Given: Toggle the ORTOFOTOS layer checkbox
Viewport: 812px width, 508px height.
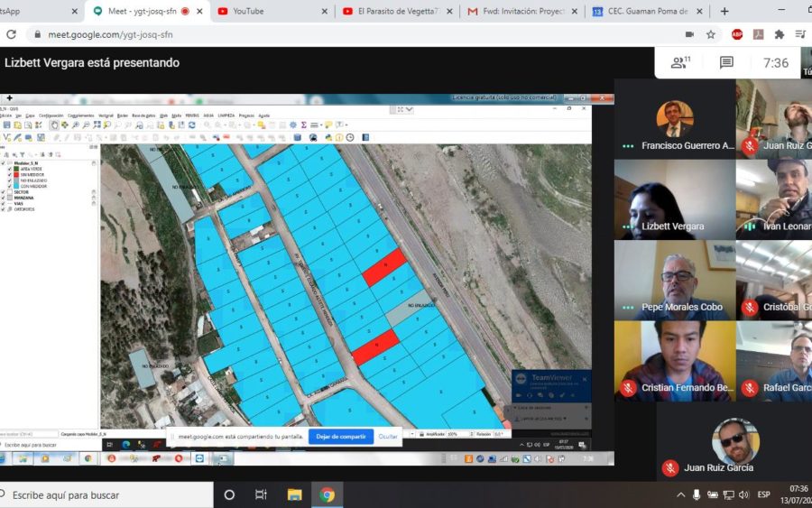Looking at the screenshot, I should 3,209.
